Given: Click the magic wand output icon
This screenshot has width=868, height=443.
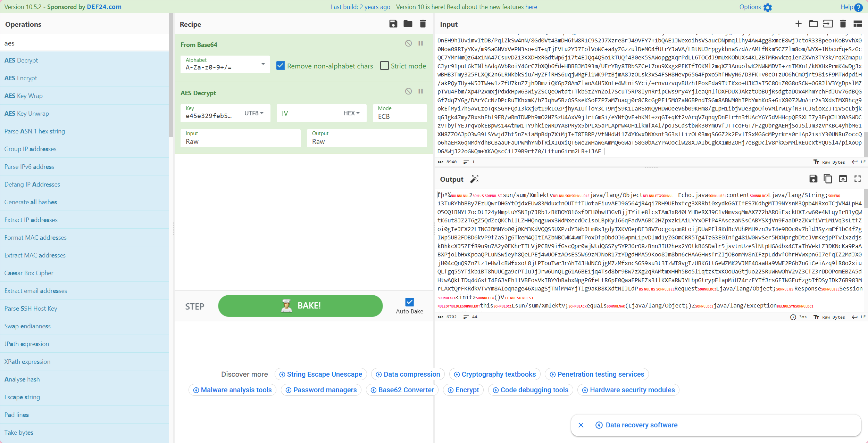Looking at the screenshot, I should click(474, 179).
